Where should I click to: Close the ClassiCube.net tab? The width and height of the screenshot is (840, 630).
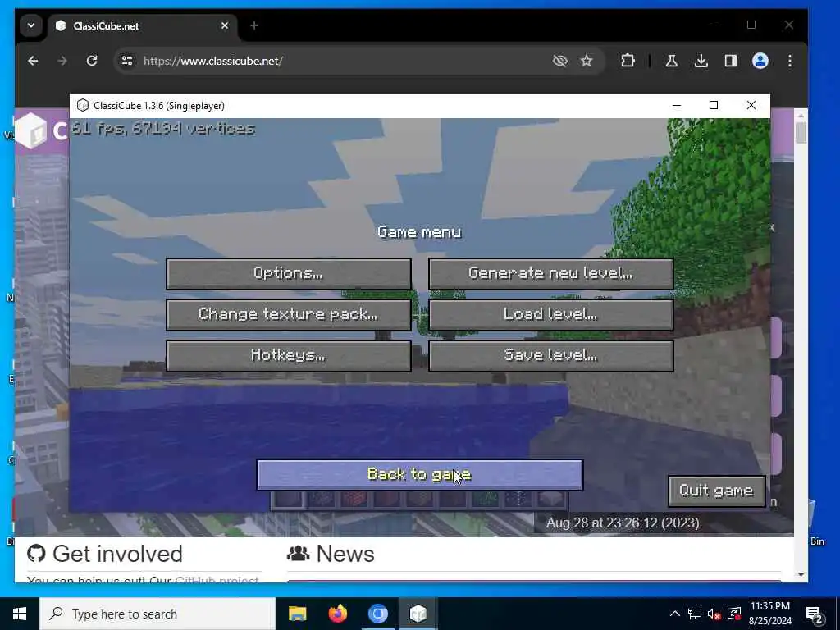pos(225,25)
